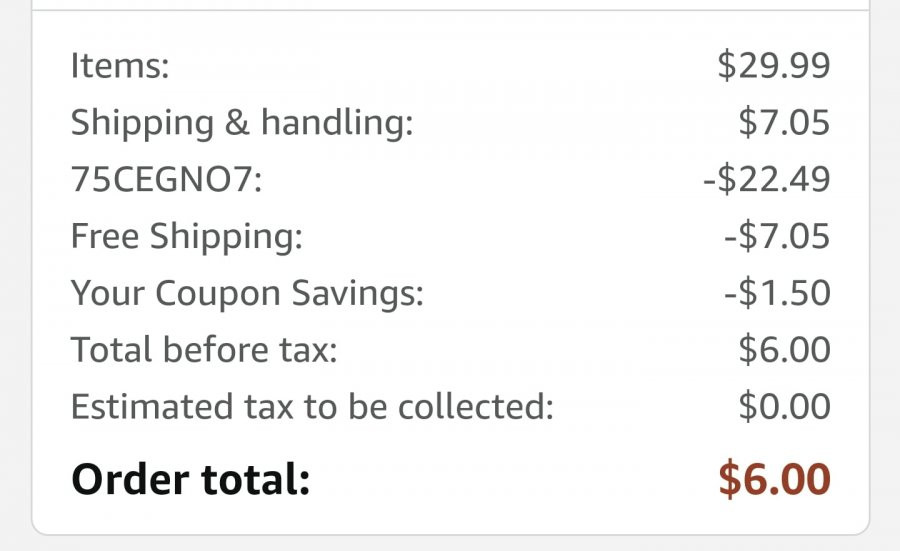
Task: Select the Shipping & handling label
Action: point(242,123)
